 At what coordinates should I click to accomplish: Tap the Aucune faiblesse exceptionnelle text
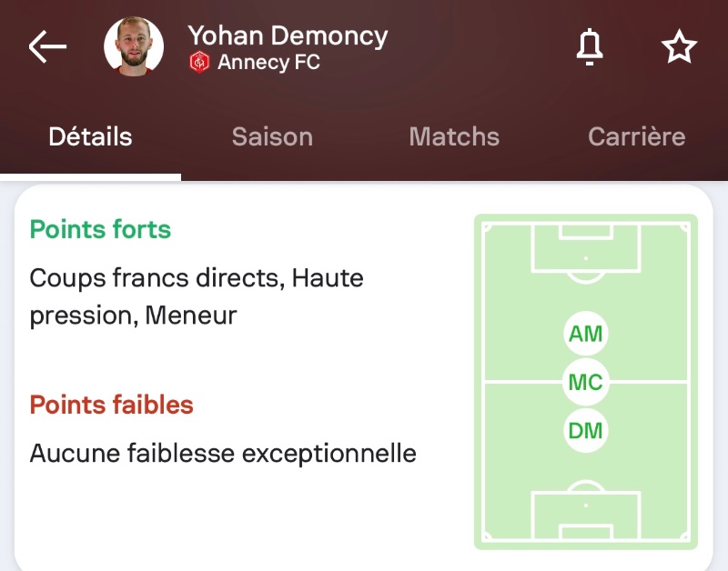click(223, 453)
